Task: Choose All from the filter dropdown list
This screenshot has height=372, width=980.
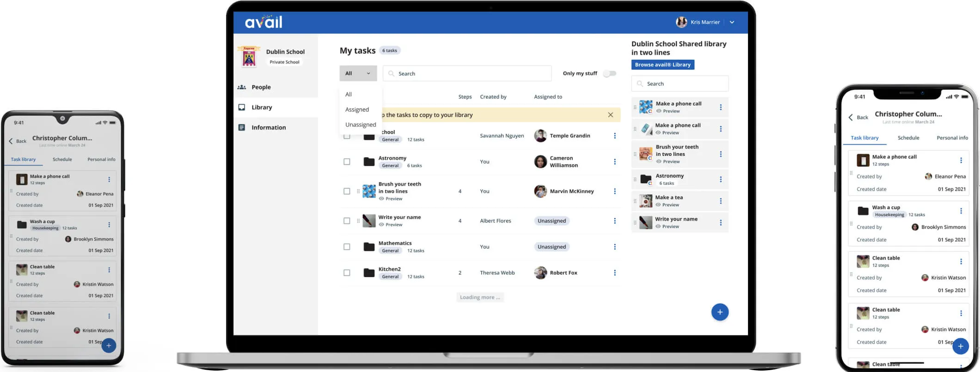Action: pos(349,94)
